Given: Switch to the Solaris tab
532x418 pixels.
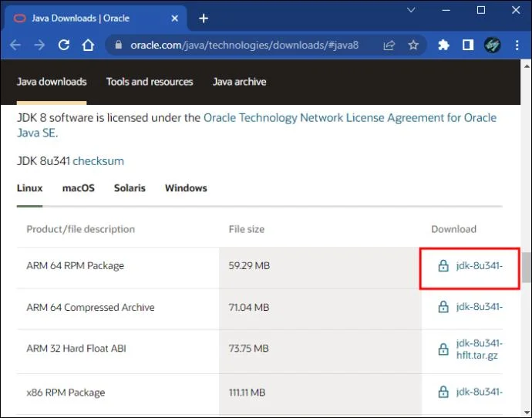Looking at the screenshot, I should (x=130, y=188).
